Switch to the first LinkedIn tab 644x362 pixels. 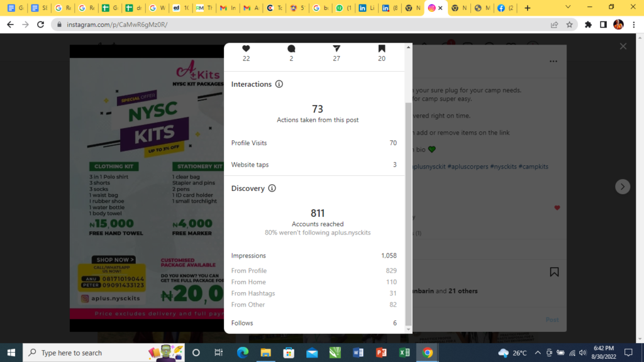coord(367,8)
